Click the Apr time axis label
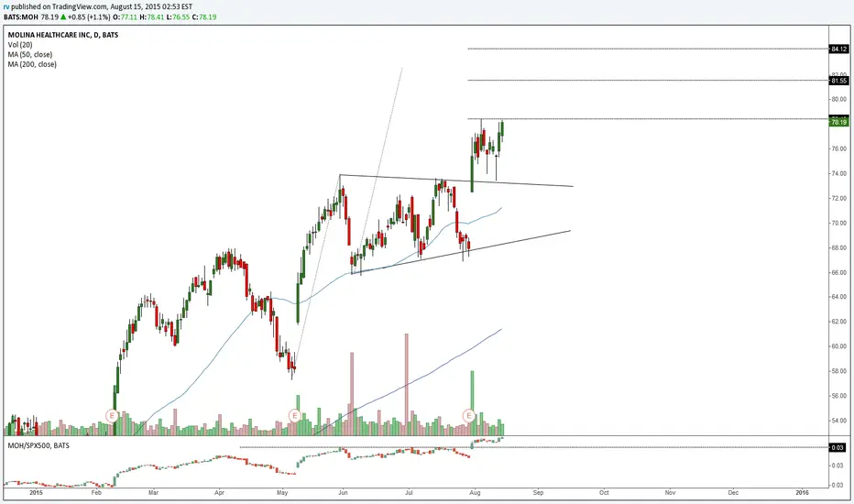The width and height of the screenshot is (854, 504). pos(220,493)
